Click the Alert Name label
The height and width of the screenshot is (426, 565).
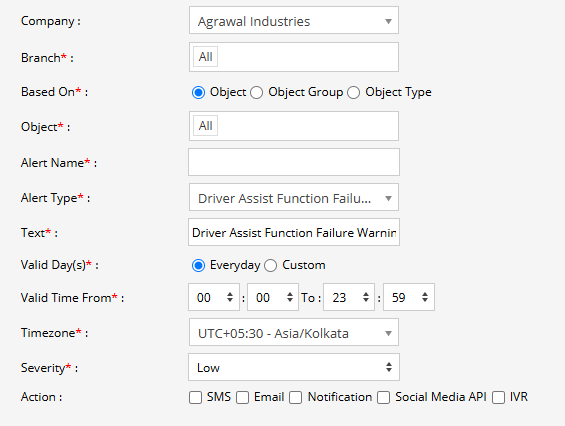[59, 163]
